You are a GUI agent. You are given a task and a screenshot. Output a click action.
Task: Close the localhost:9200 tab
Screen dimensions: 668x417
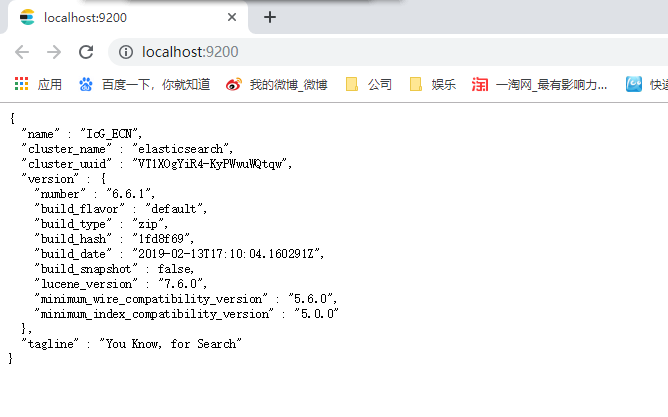click(232, 17)
